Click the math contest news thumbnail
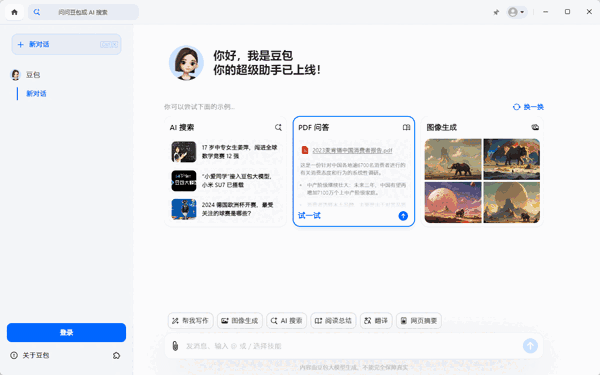Screen dimensions: 600x375 [184, 152]
